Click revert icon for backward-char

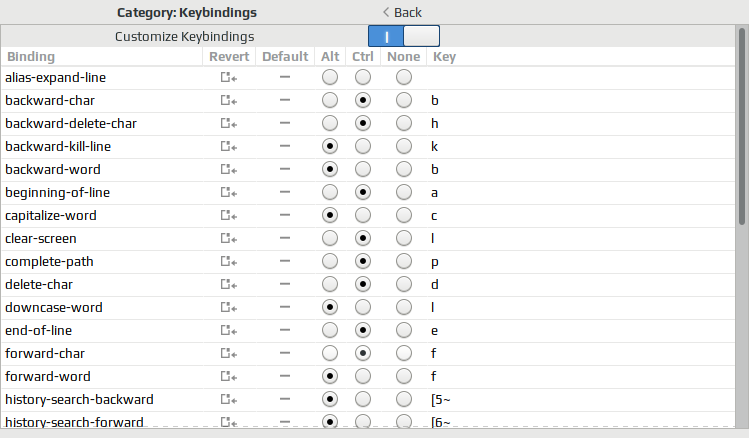tap(229, 100)
